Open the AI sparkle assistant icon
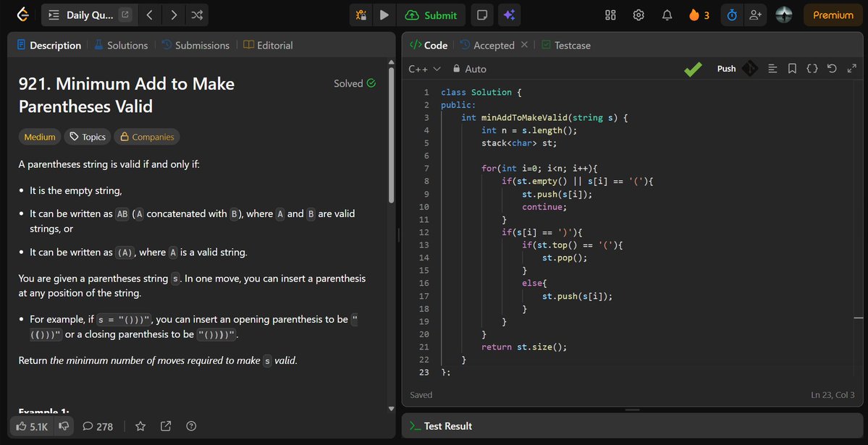The height and width of the screenshot is (445, 868). (509, 15)
